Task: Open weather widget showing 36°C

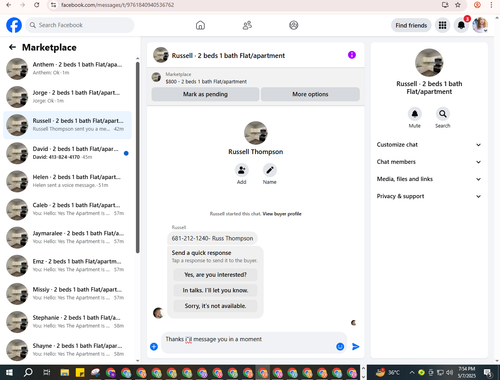Action: [387, 372]
